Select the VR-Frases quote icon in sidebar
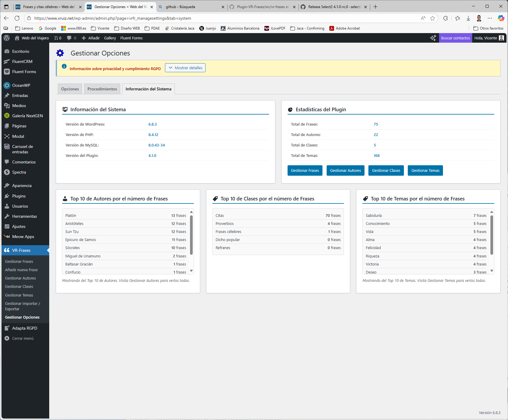The height and width of the screenshot is (420, 508). pyautogui.click(x=7, y=250)
